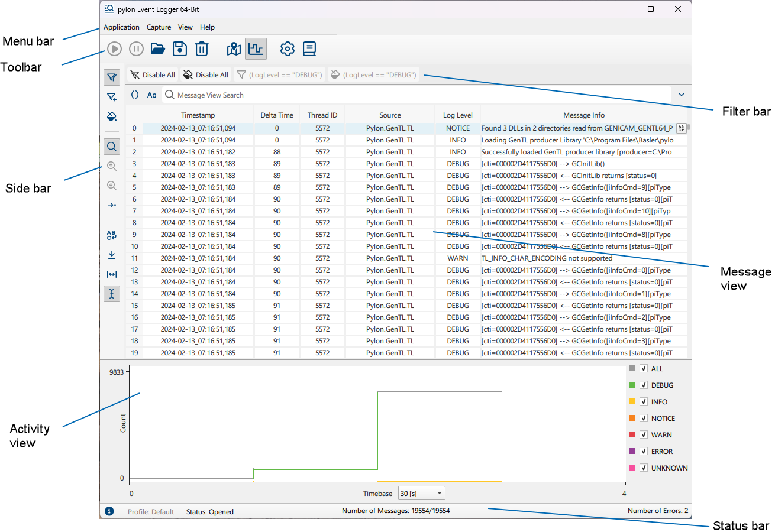Screen dimensions: 775x532
Task: Click the green DEBUG legend color swatch
Action: click(632, 385)
